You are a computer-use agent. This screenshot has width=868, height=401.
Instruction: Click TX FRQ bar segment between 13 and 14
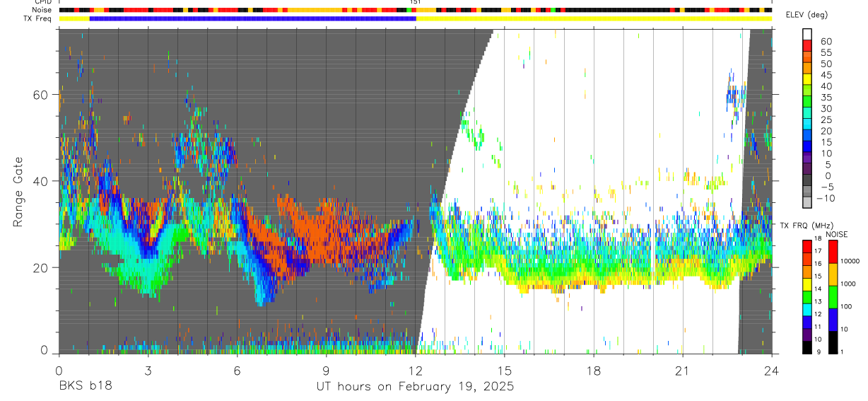(807, 297)
